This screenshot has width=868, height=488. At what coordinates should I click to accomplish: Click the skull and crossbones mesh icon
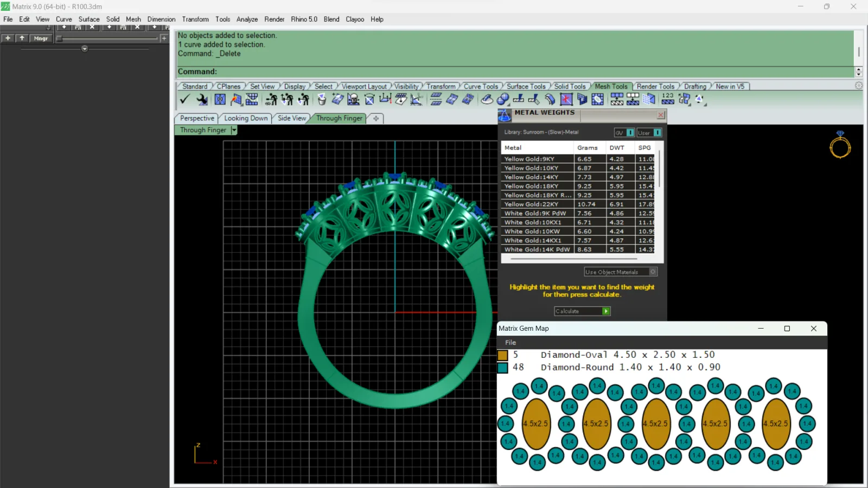(x=353, y=99)
